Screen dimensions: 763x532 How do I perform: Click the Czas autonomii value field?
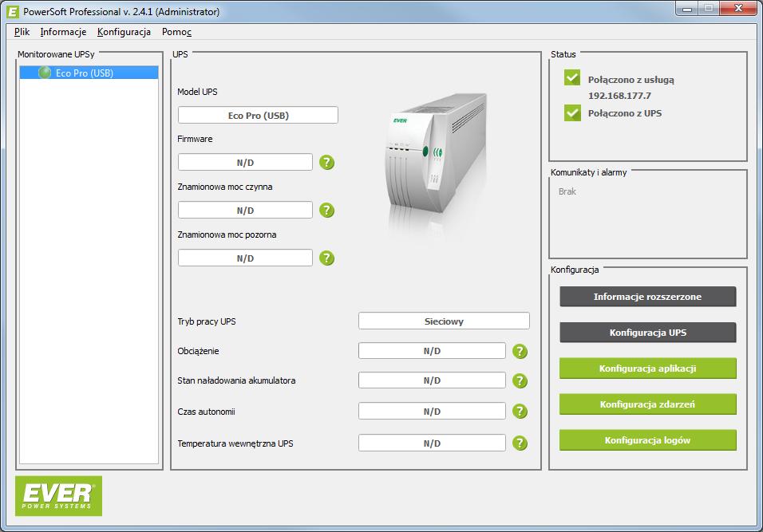pyautogui.click(x=432, y=411)
